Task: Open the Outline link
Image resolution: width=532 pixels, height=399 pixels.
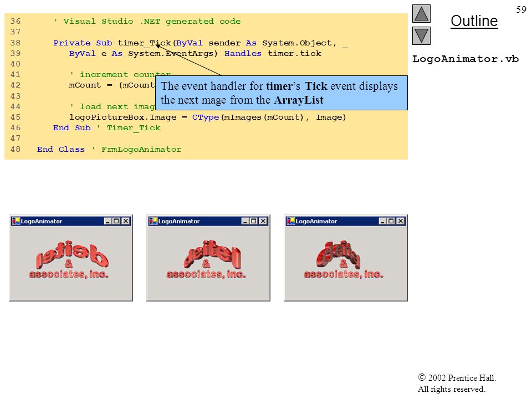Action: coord(474,21)
